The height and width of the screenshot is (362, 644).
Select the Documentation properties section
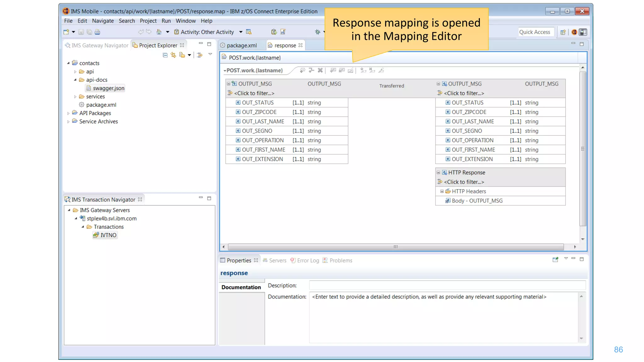tap(241, 287)
